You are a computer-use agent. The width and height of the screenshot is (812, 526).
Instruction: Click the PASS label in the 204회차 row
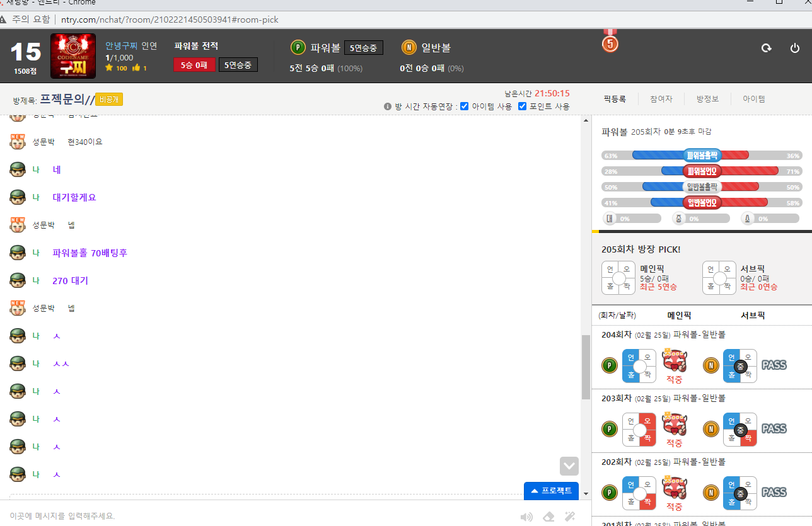click(774, 365)
